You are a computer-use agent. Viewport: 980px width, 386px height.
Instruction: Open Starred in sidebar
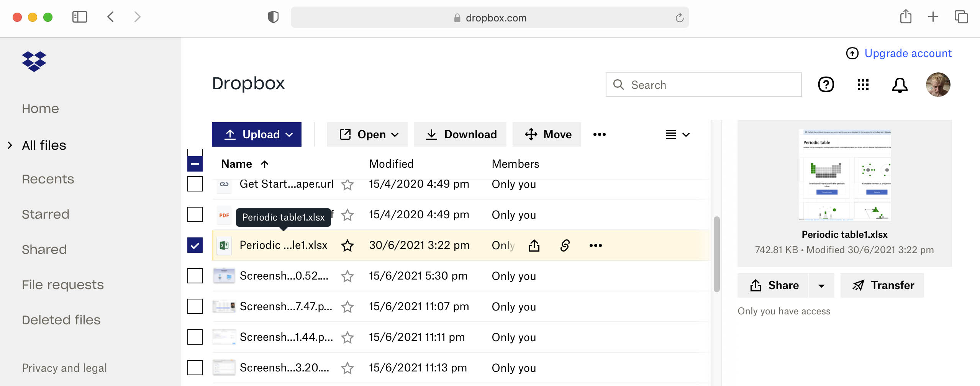[x=45, y=214]
